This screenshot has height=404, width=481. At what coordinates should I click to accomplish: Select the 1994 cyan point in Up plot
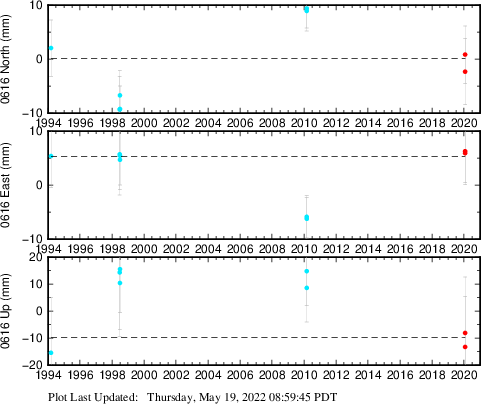coord(51,353)
